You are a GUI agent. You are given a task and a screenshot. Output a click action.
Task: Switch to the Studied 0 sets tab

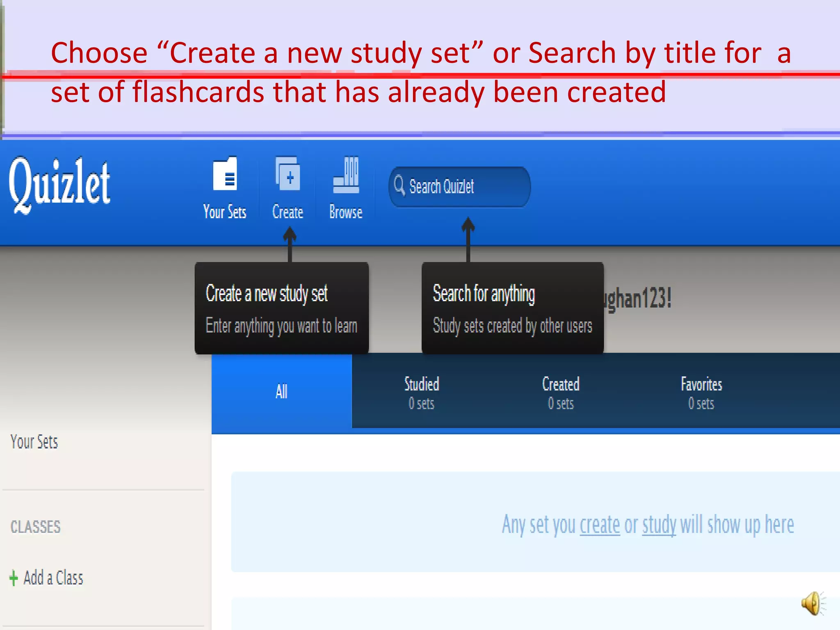click(422, 393)
